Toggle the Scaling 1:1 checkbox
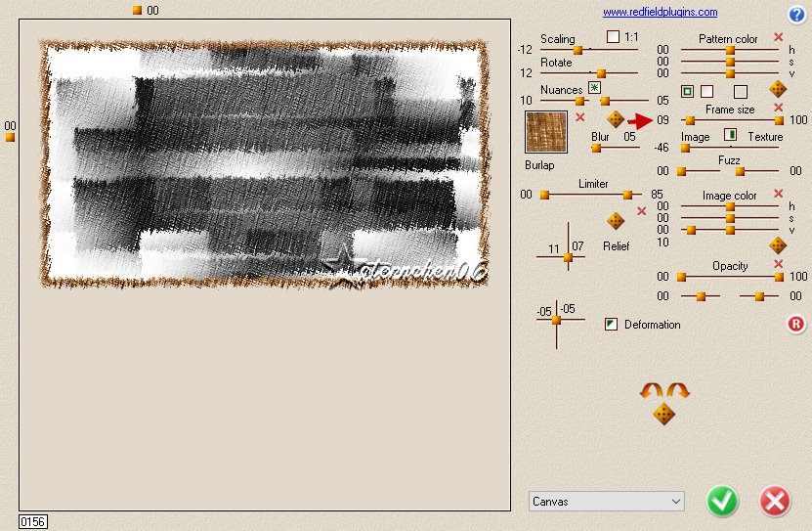 [614, 38]
